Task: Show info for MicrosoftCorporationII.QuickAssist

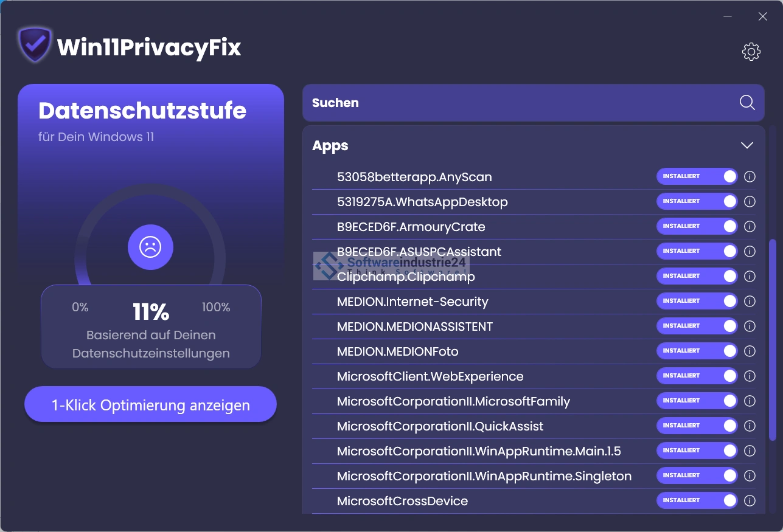Action: coord(750,426)
